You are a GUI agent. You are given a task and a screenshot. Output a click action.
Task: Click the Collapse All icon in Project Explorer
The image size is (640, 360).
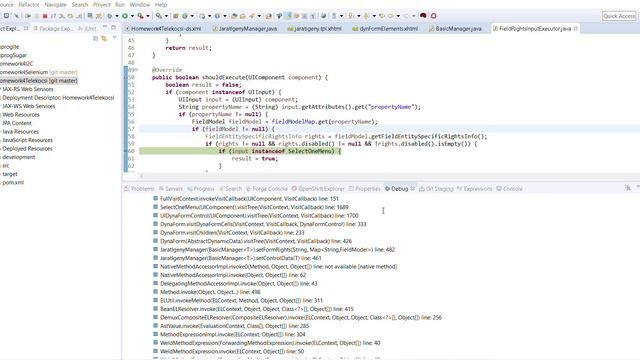95,38
